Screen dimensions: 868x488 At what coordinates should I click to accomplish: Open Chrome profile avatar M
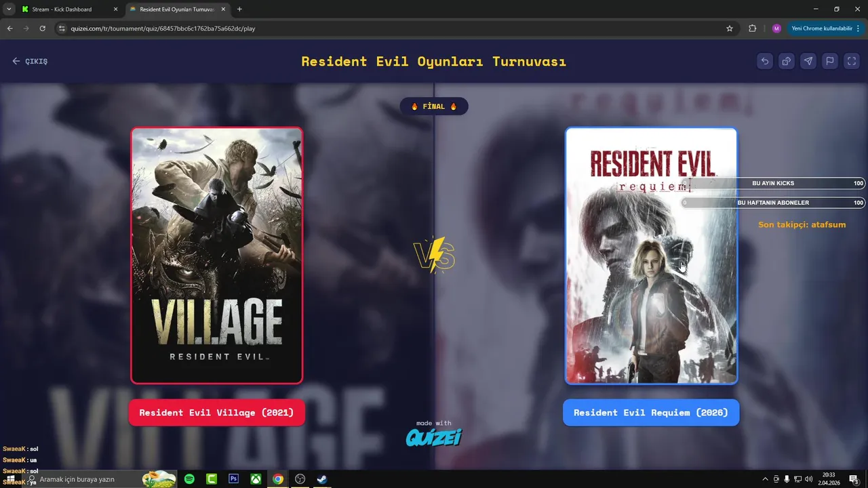(x=776, y=28)
